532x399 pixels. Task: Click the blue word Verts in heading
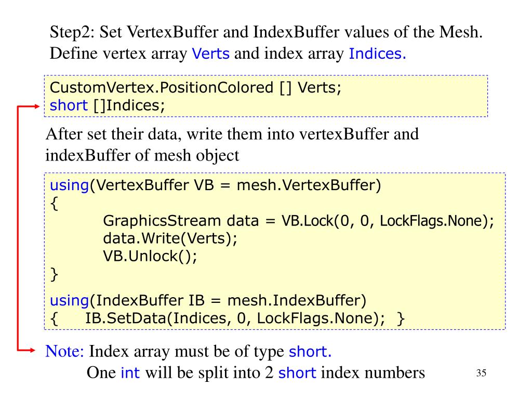coord(211,54)
